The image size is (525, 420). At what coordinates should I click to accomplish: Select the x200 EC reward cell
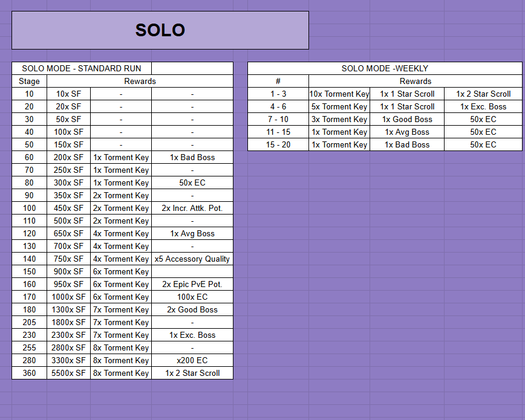pos(192,360)
